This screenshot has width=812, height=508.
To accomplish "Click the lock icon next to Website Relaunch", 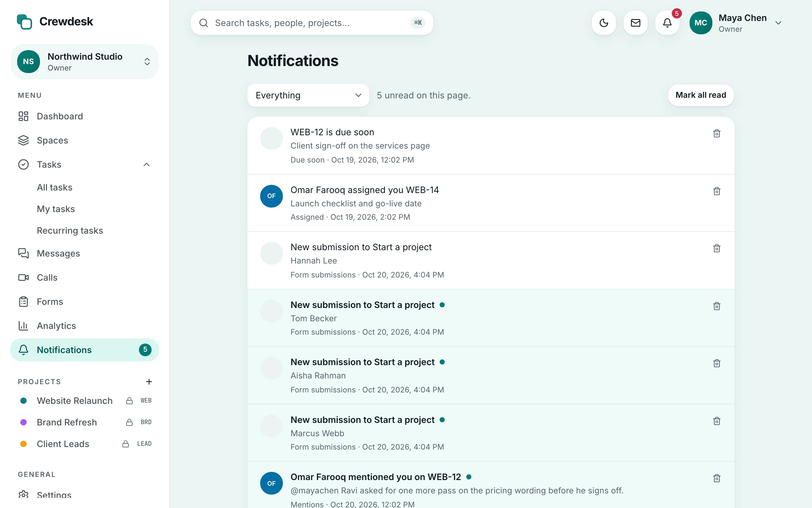I will (129, 400).
